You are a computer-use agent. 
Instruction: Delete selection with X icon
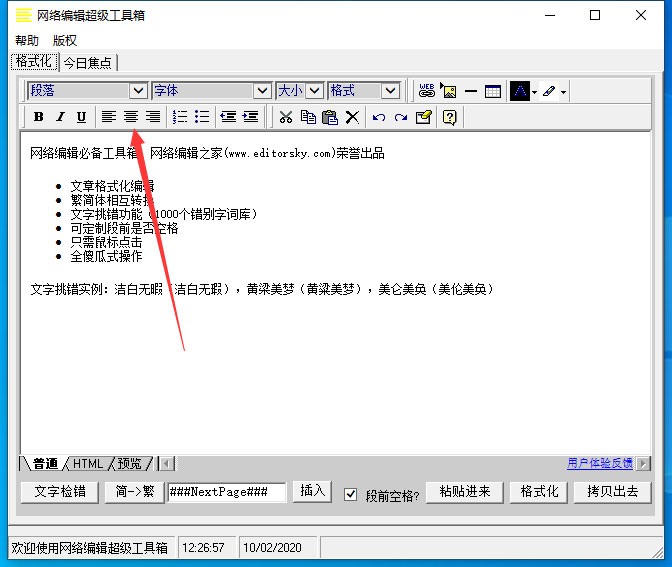pos(352,117)
